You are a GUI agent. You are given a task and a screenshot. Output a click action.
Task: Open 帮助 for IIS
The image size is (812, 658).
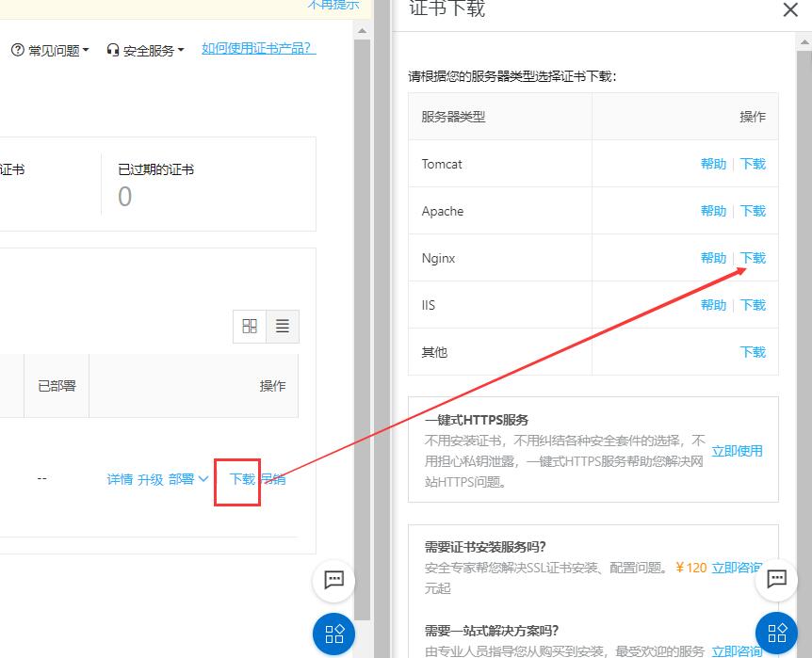point(713,305)
